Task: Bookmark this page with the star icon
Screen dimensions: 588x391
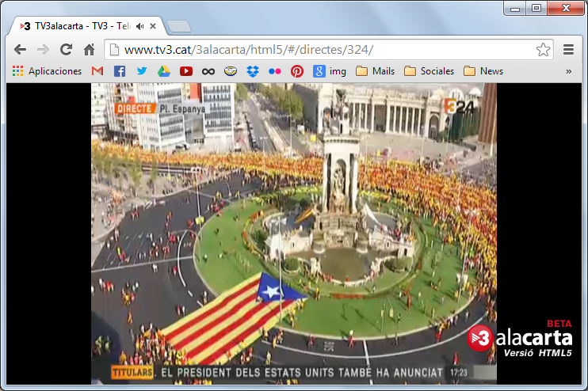Action: click(543, 49)
